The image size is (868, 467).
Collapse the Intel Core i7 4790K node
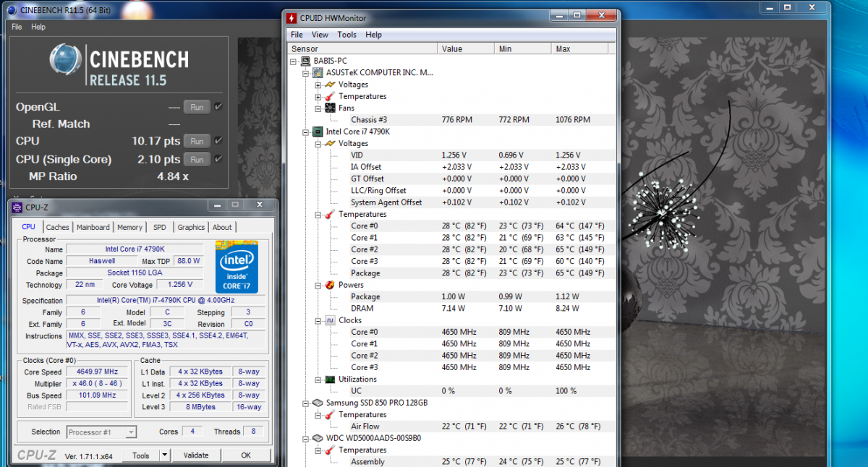tap(306, 132)
